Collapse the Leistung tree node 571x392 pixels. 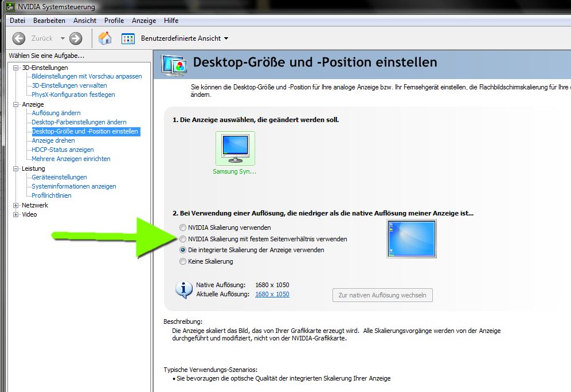tap(15, 168)
